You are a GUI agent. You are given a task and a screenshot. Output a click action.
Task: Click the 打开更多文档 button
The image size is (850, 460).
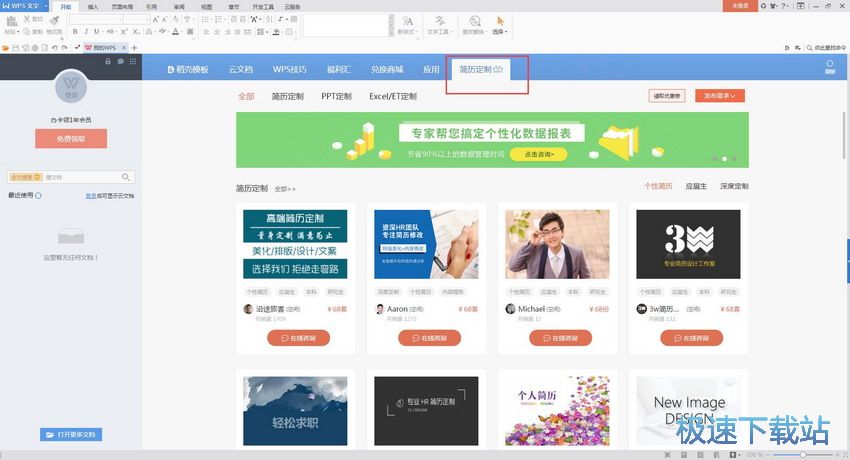(71, 435)
